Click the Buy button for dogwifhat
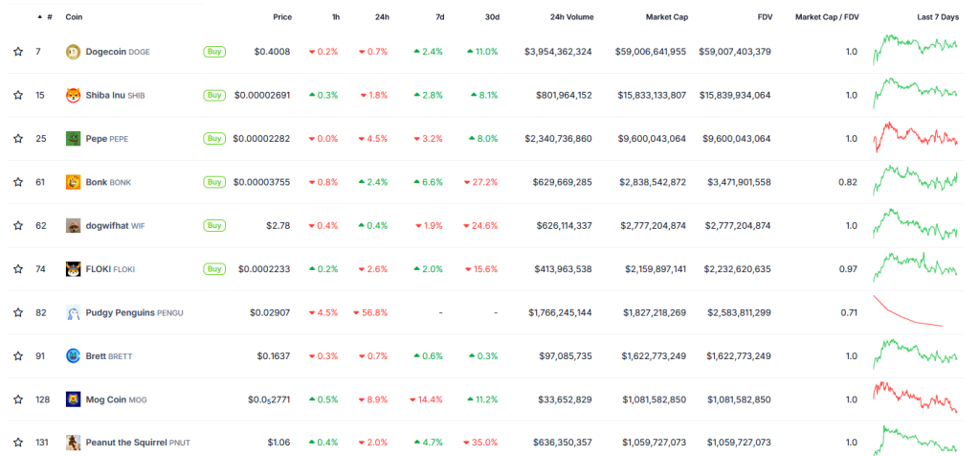This screenshot has width=980, height=456. click(x=214, y=225)
